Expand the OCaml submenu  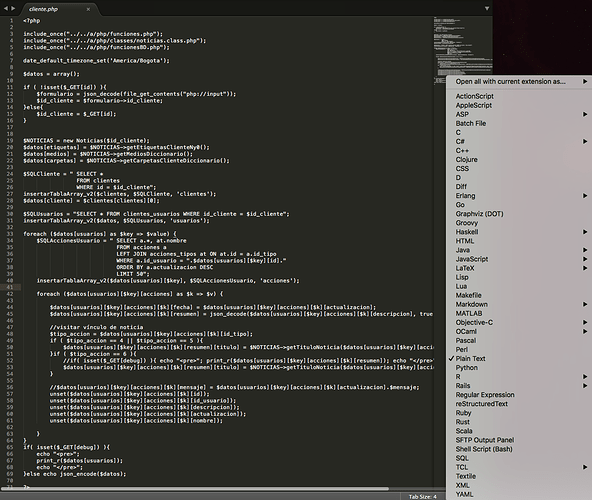coord(519,332)
